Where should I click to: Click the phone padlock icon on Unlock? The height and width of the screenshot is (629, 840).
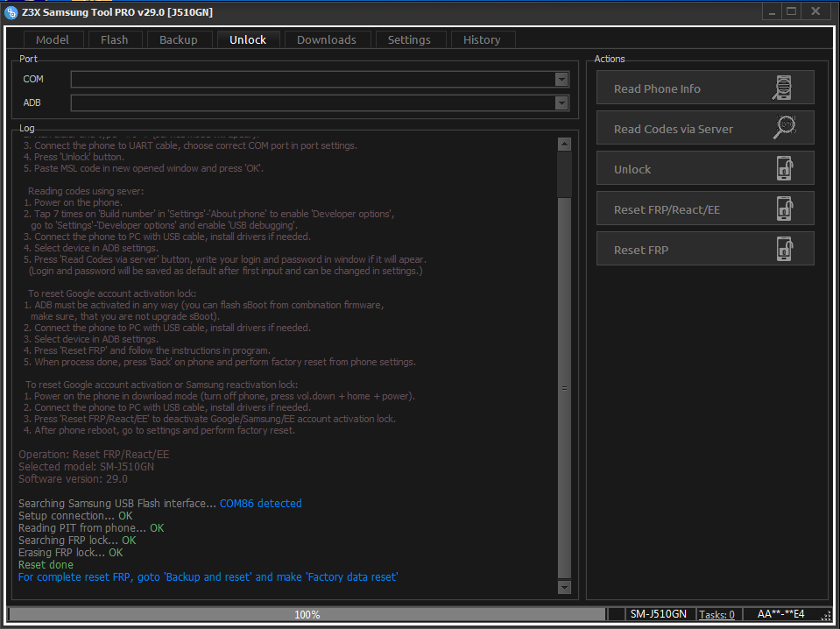click(x=783, y=169)
